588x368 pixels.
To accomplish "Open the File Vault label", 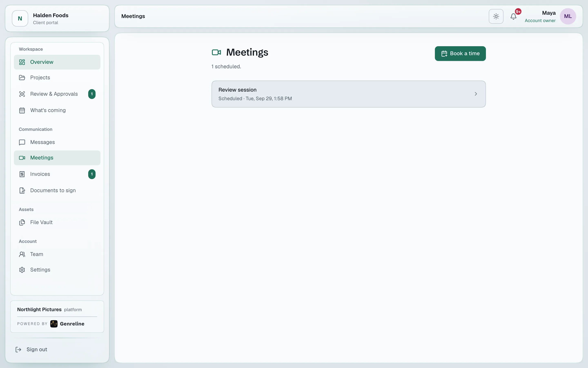I will [41, 222].
